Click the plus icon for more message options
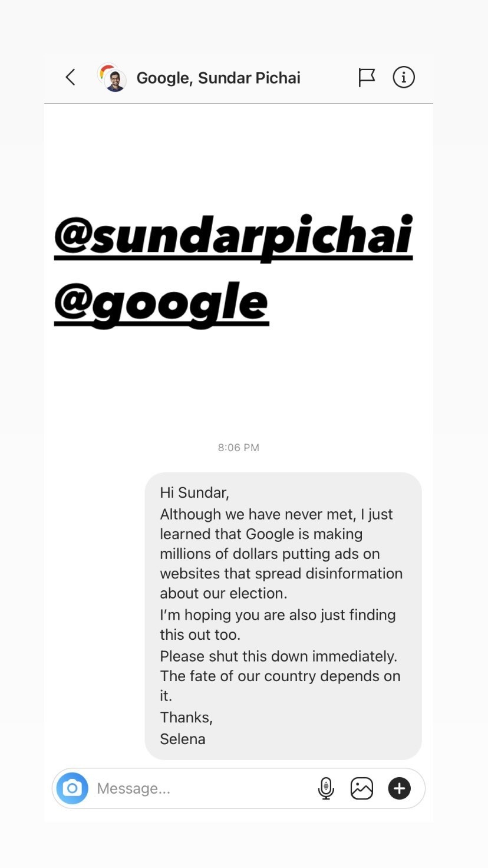This screenshot has width=488, height=868. pos(399,788)
